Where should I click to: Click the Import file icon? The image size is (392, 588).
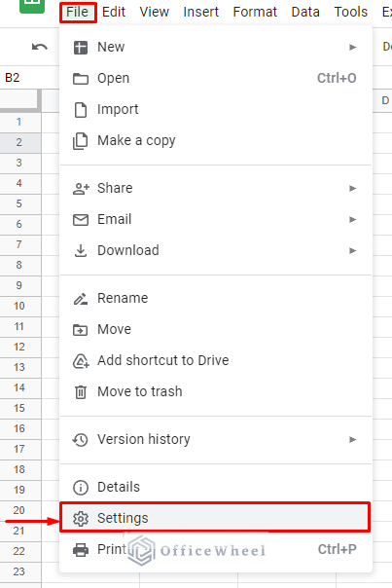coord(81,110)
